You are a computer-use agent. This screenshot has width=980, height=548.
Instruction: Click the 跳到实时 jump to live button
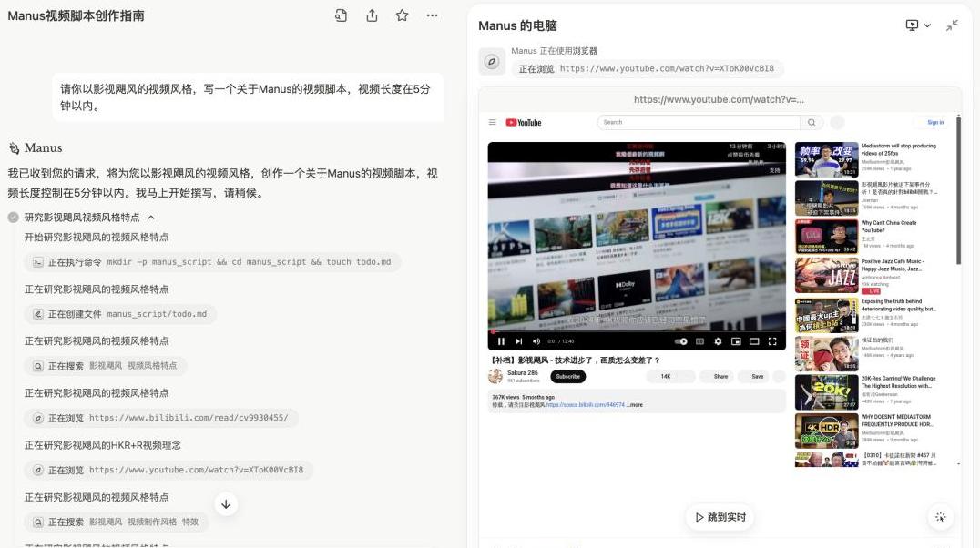pyautogui.click(x=720, y=517)
